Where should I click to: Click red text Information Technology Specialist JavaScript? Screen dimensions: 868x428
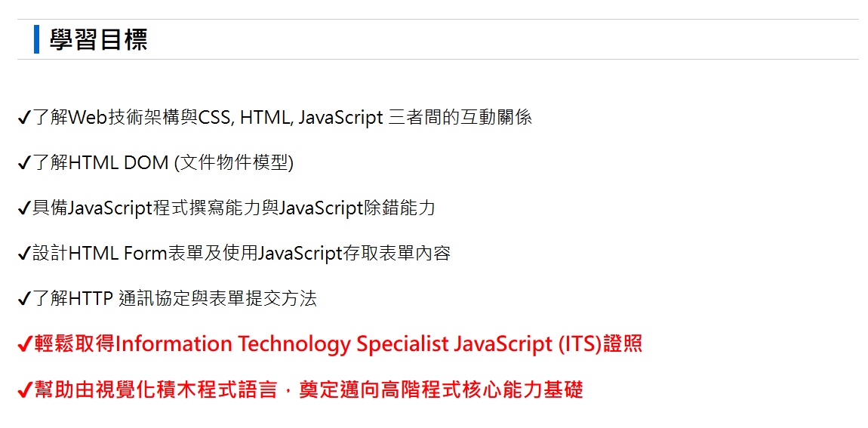[x=332, y=344]
